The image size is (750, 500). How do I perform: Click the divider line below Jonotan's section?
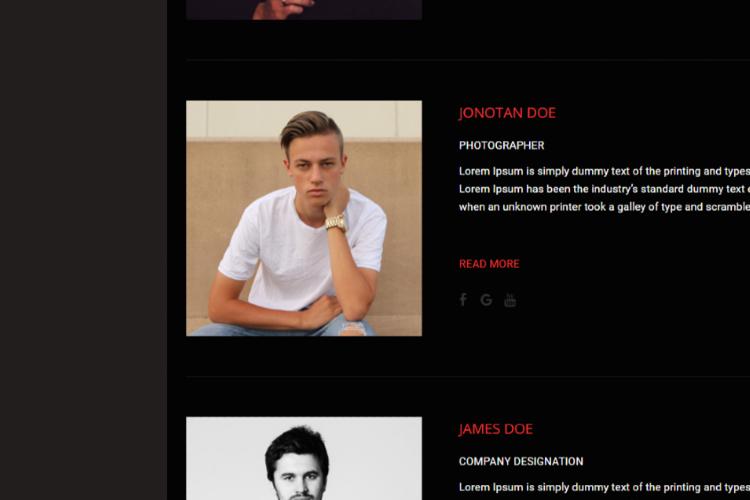tap(468, 377)
